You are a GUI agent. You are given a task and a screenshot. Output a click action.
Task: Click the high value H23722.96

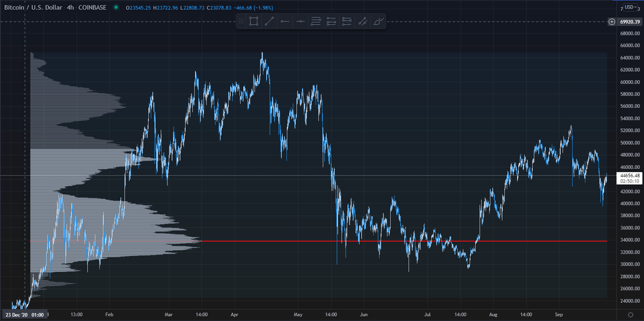[165, 8]
